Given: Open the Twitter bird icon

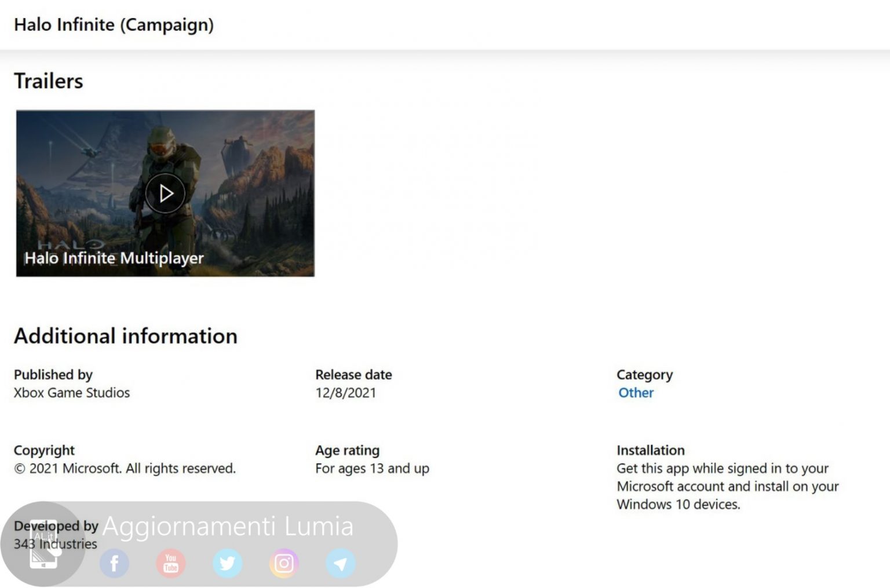Looking at the screenshot, I should (227, 563).
